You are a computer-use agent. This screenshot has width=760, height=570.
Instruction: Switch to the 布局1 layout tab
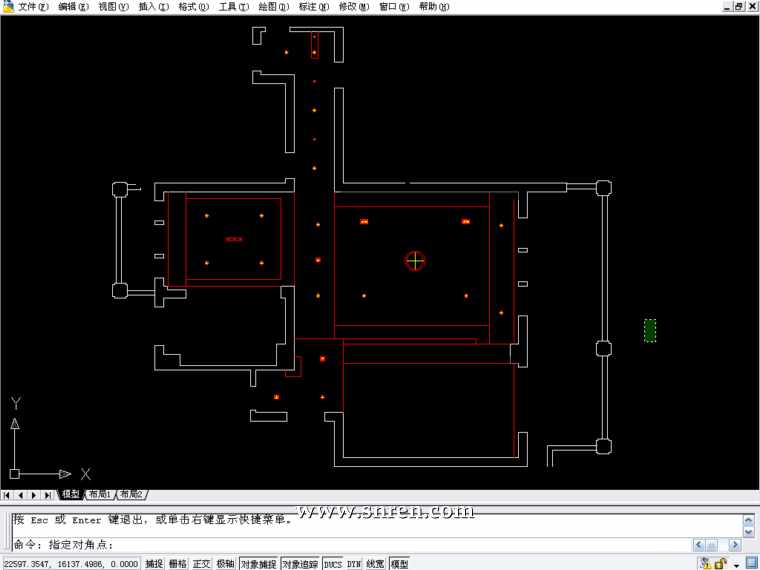[x=99, y=495]
